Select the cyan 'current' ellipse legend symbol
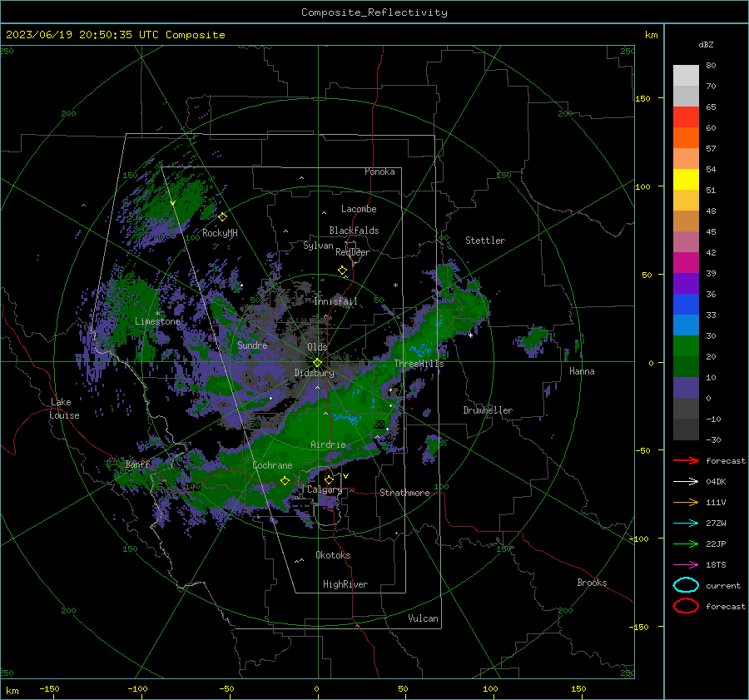This screenshot has height=700, width=749. click(686, 585)
